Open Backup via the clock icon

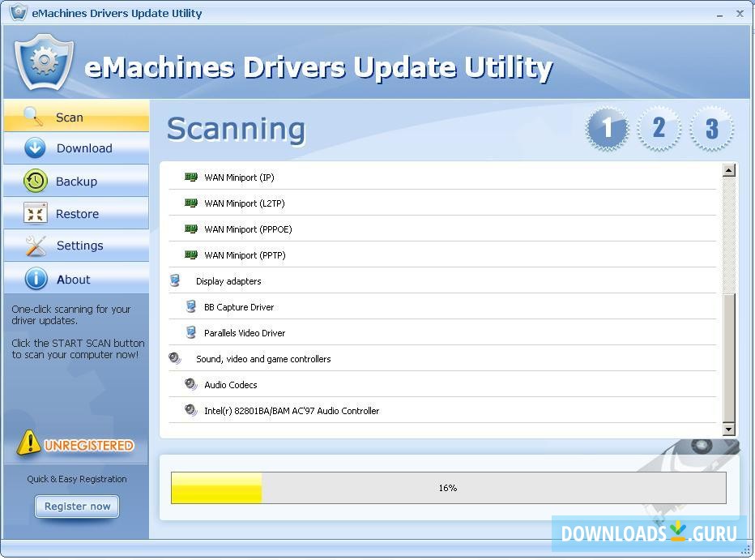tap(33, 181)
